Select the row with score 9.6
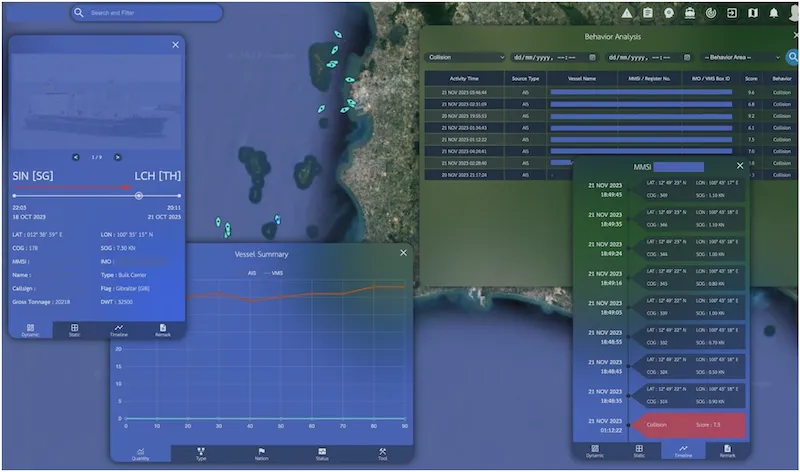This screenshot has width=800, height=472. (609, 92)
